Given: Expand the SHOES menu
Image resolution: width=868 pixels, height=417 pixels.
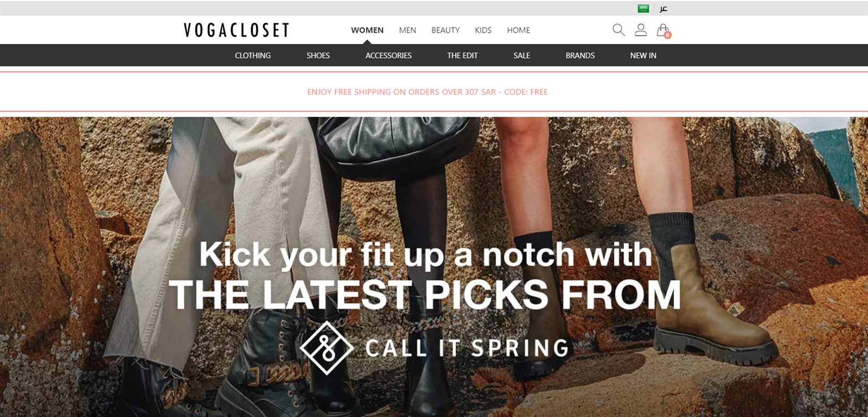Looking at the screenshot, I should (x=318, y=55).
